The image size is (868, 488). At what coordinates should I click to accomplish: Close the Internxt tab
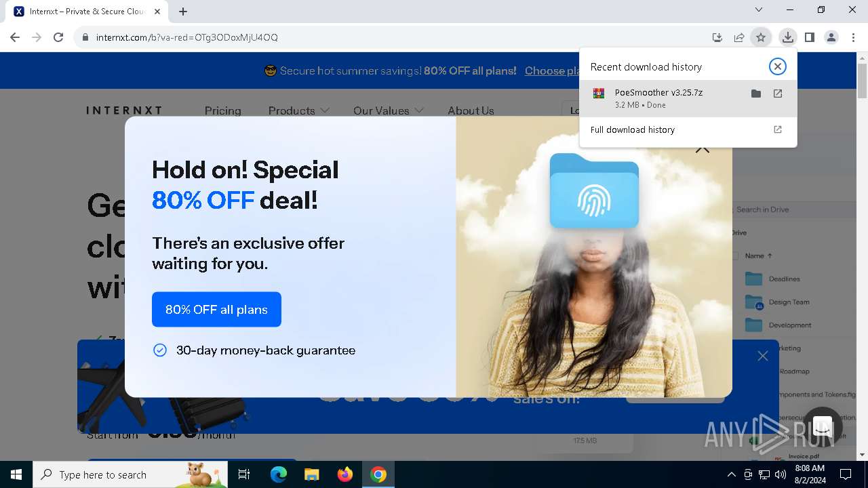point(157,12)
